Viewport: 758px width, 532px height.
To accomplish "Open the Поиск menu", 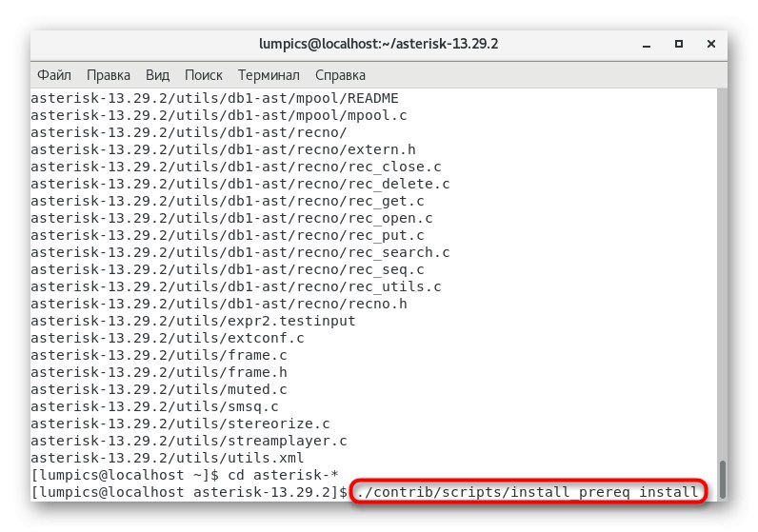I will click(204, 75).
